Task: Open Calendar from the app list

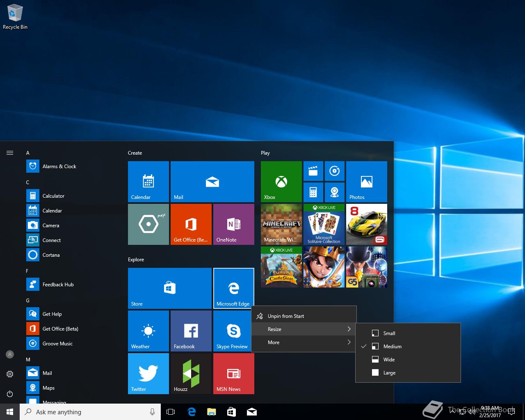Action: 73,211
